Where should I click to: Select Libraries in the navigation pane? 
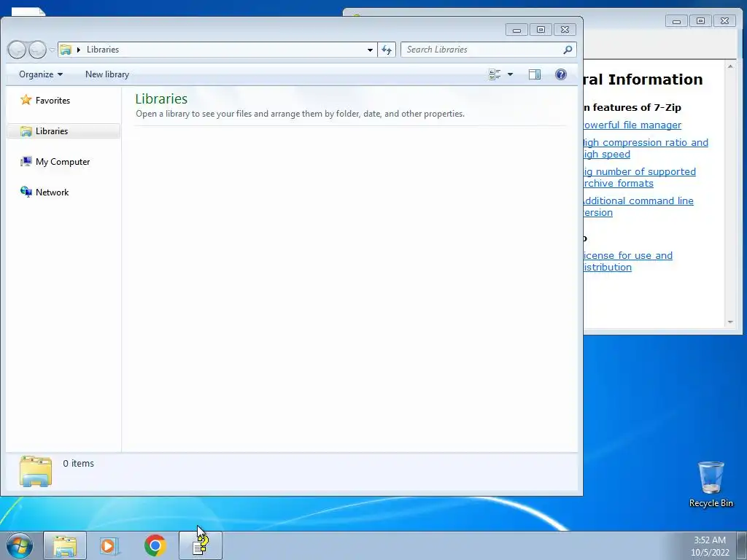coord(63,131)
